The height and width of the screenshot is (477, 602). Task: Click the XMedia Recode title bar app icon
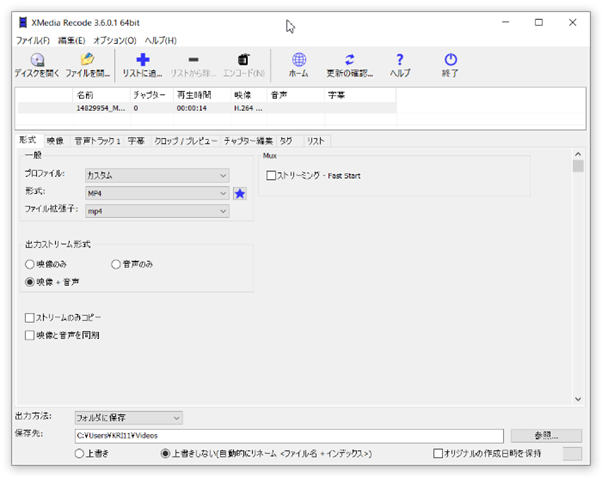point(23,23)
